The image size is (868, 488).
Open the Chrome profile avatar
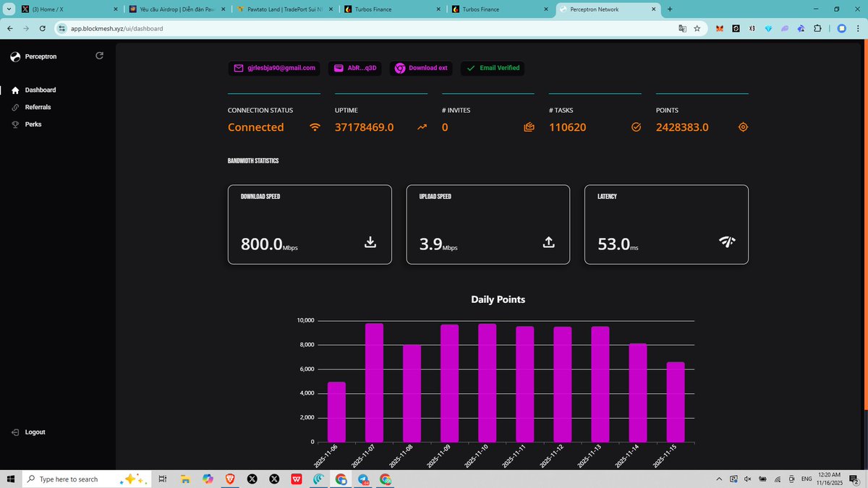coord(841,29)
